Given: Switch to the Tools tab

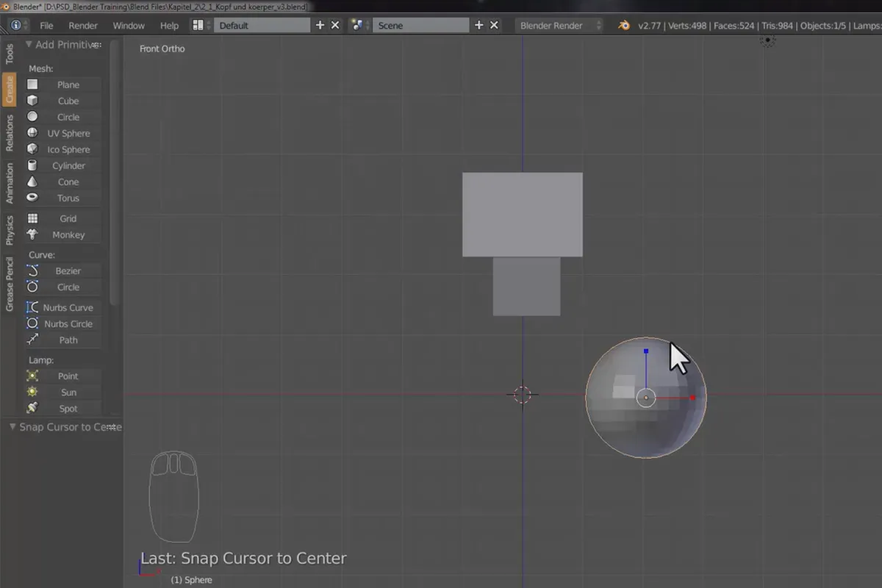Looking at the screenshot, I should click(x=10, y=54).
